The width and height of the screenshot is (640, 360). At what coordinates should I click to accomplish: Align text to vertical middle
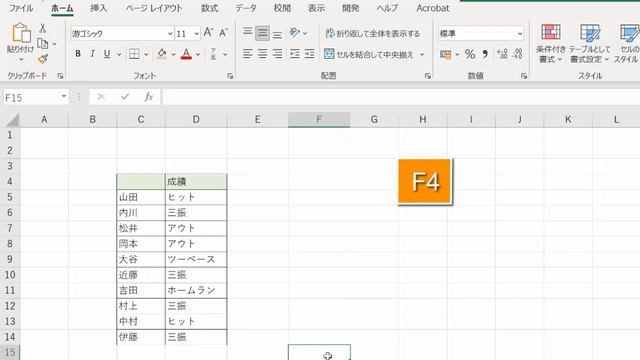[x=262, y=33]
